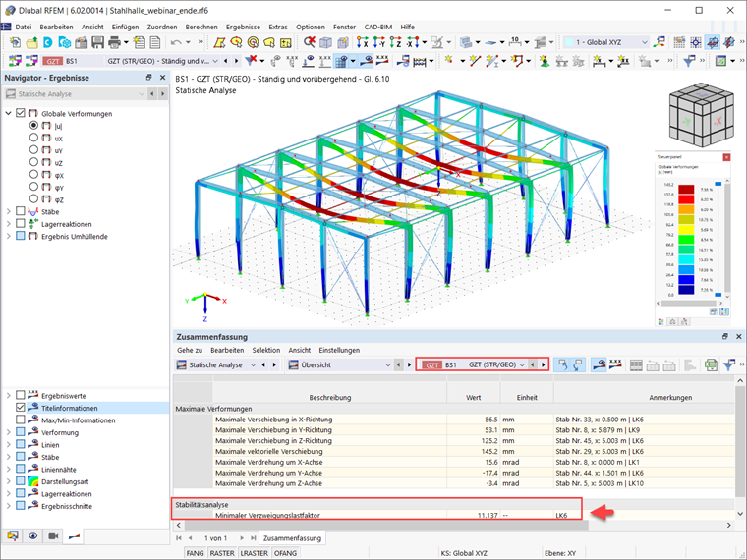The height and width of the screenshot is (560, 747).
Task: Set view in Z direction icon
Action: coord(396,42)
